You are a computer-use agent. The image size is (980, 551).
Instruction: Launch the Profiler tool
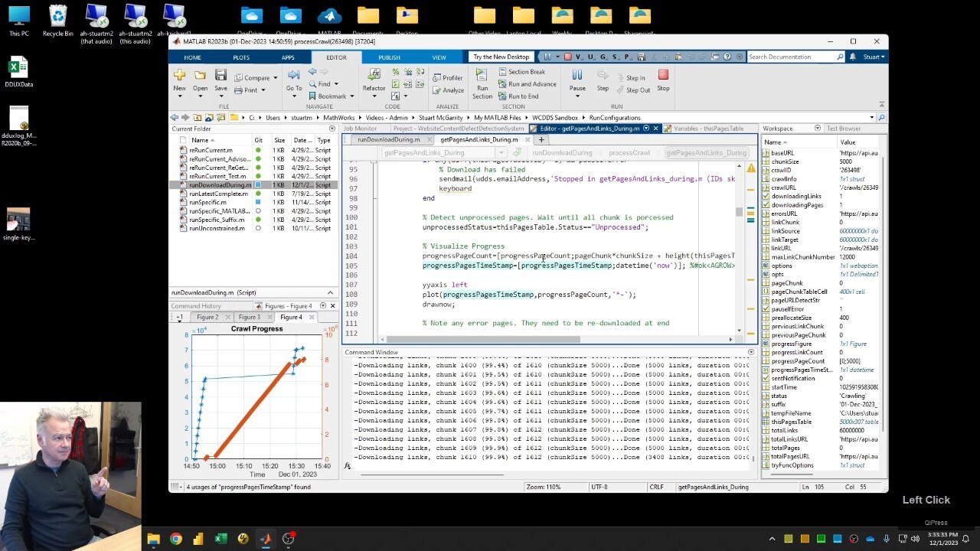pos(447,77)
